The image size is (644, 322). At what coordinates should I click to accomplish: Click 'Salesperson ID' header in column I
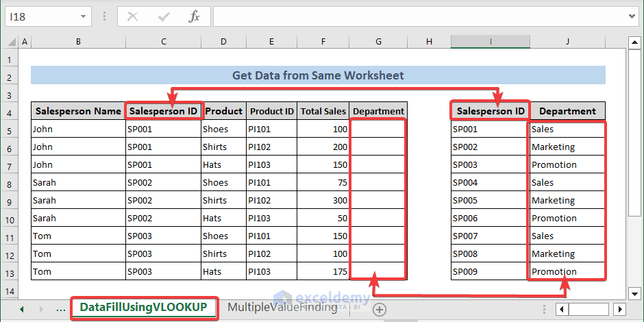pos(491,111)
